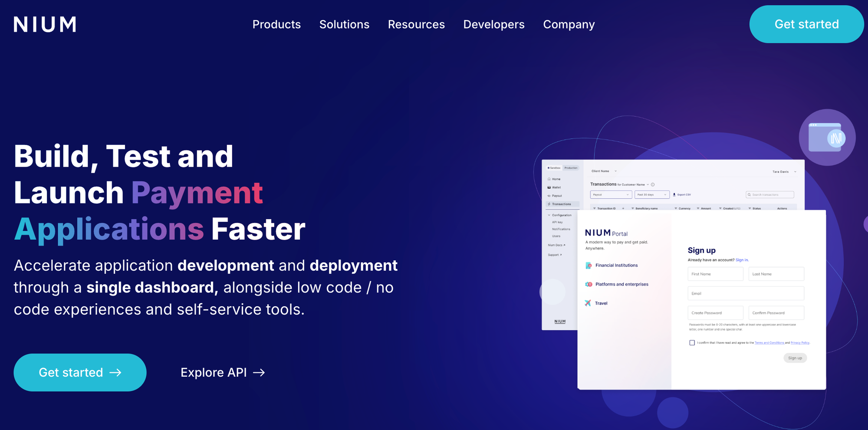Filter the Amount column
Image resolution: width=868 pixels, height=430 pixels.
pyautogui.click(x=698, y=208)
